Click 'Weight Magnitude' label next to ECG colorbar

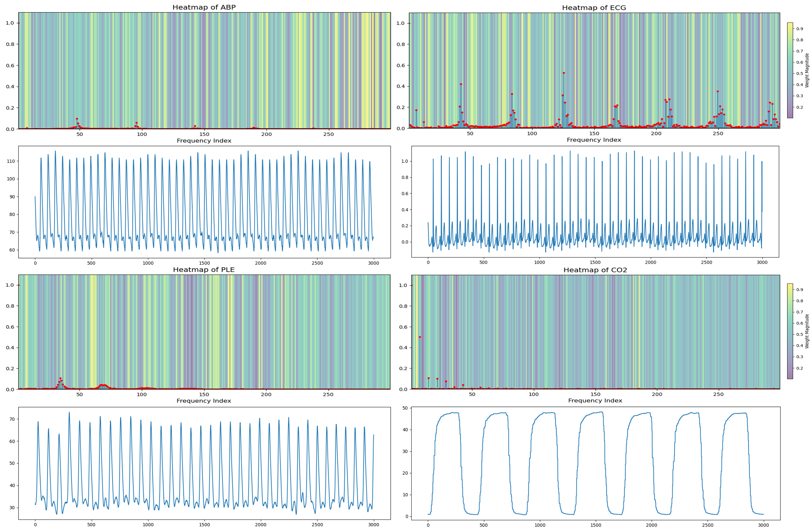coord(807,70)
